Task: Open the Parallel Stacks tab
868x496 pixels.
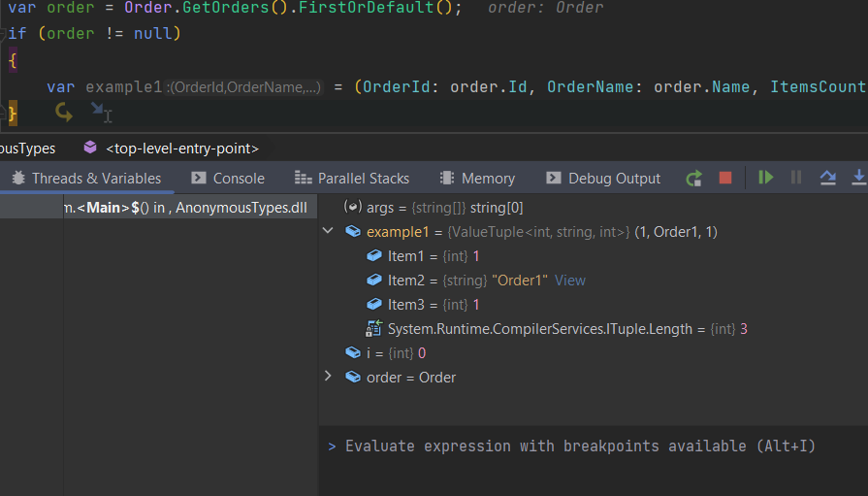Action: tap(352, 178)
